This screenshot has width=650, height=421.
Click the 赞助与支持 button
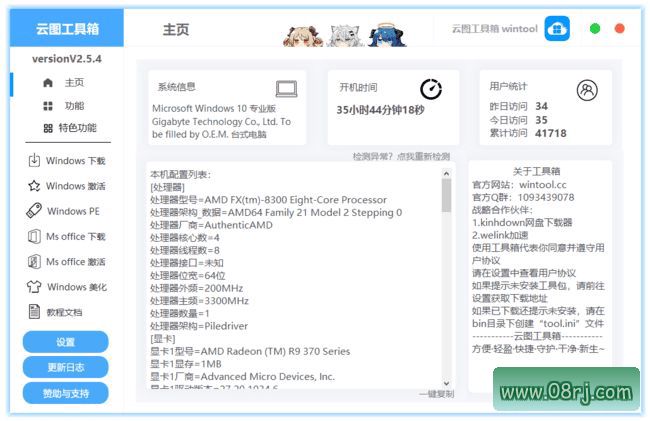(x=65, y=393)
